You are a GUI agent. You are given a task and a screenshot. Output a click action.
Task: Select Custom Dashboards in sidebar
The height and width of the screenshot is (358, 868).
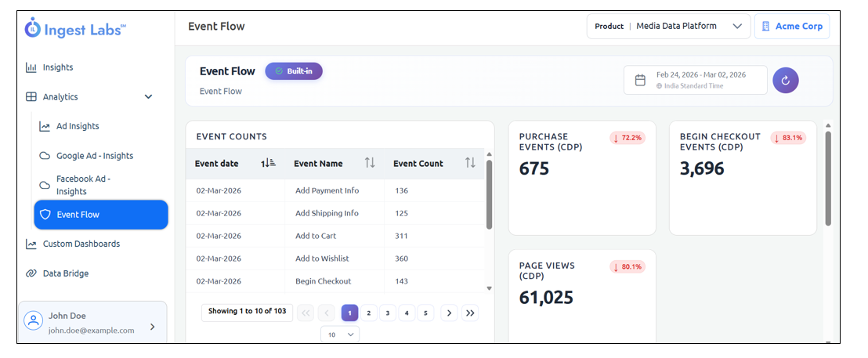[81, 244]
